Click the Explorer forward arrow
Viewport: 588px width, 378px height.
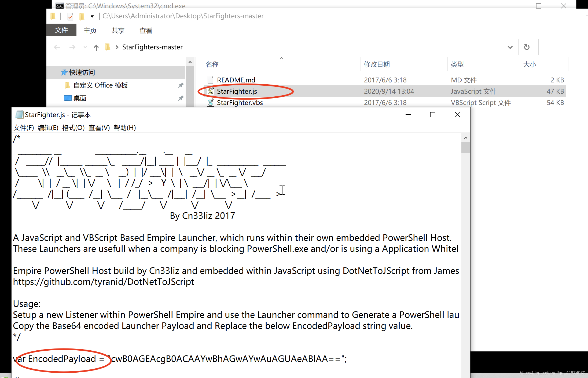pyautogui.click(x=72, y=47)
